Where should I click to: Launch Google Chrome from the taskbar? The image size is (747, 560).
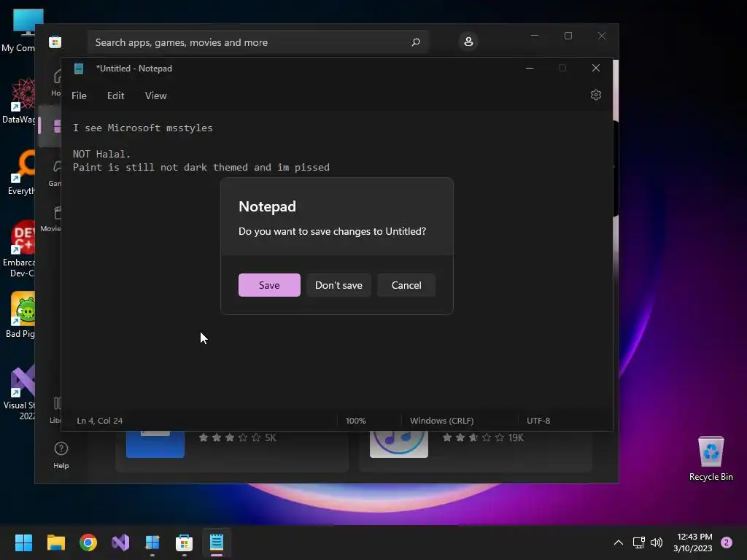click(x=88, y=542)
